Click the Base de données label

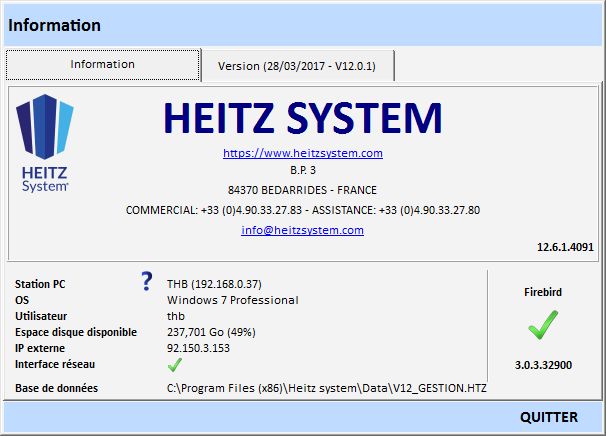pos(56,388)
